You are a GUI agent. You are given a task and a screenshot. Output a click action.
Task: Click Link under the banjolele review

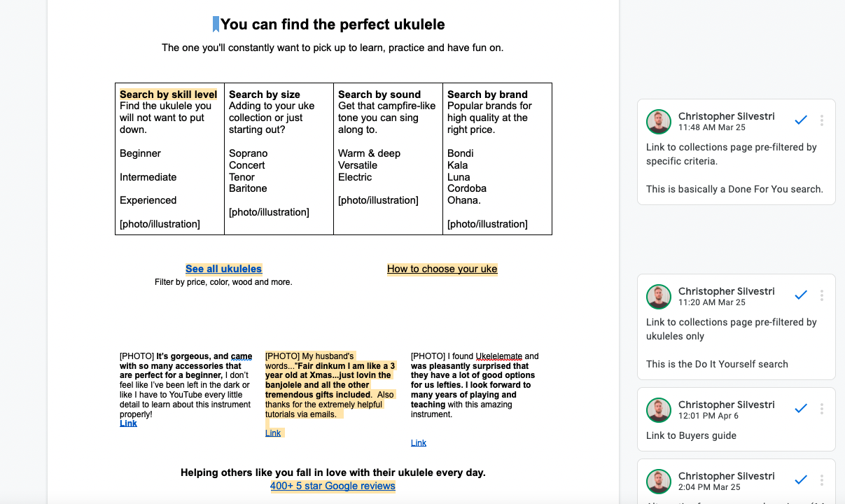pos(273,433)
